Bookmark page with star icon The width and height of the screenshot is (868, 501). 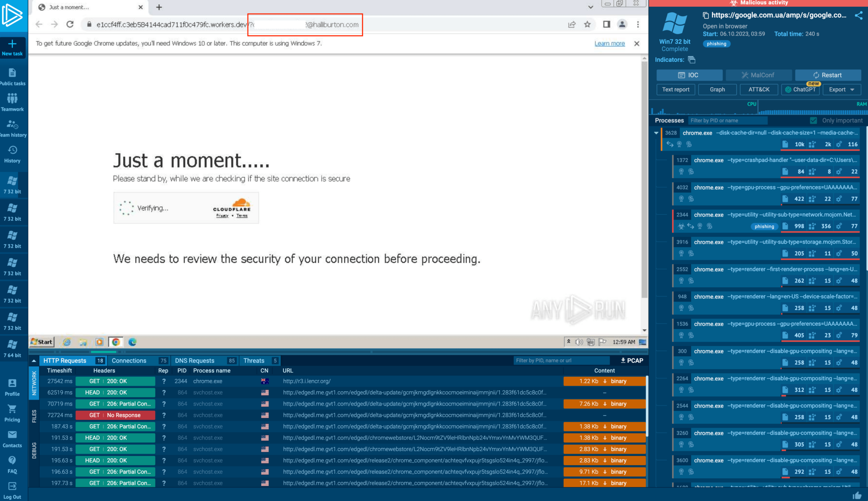(x=587, y=25)
